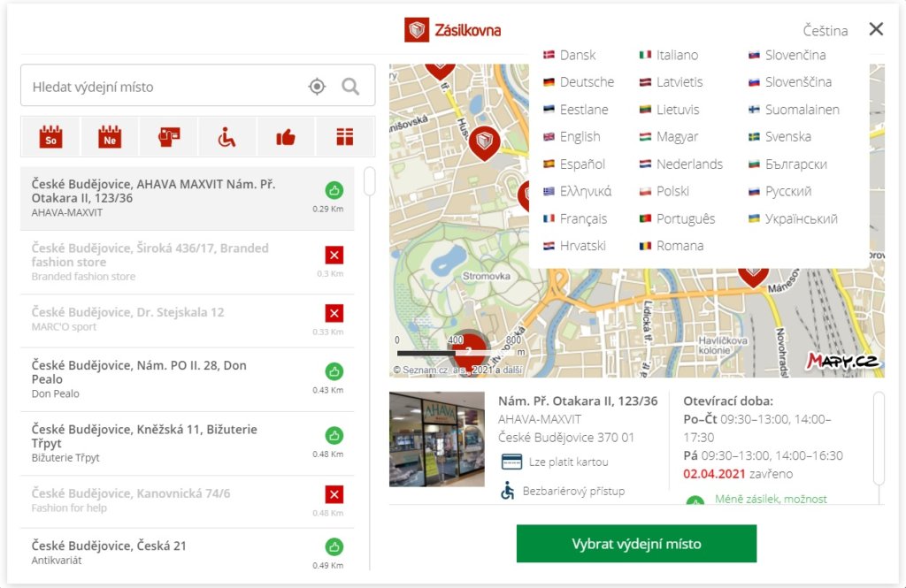The width and height of the screenshot is (906, 588).
Task: Click the red X icon for Kanovnická 74/6
Action: tap(334, 494)
